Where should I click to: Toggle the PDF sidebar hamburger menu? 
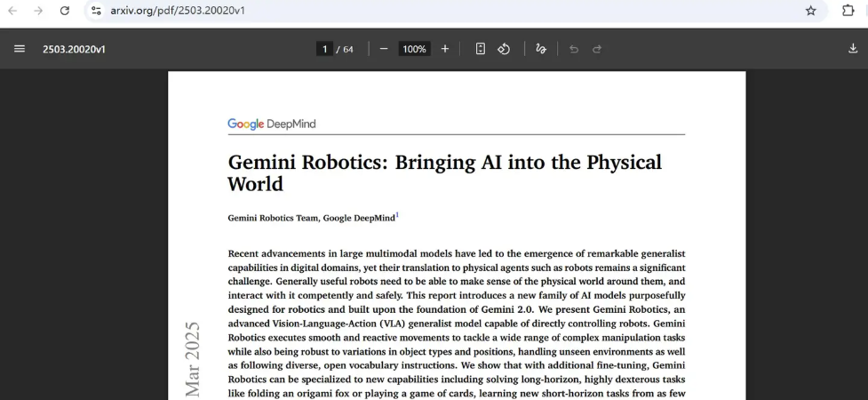[x=20, y=49]
